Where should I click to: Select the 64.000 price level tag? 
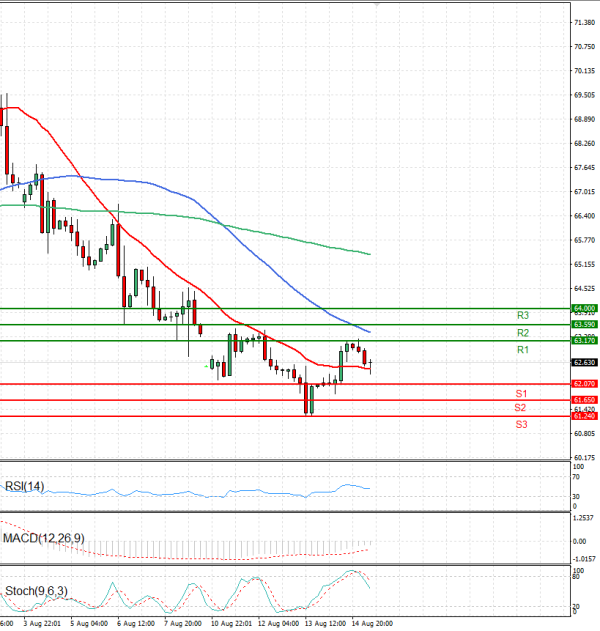585,308
